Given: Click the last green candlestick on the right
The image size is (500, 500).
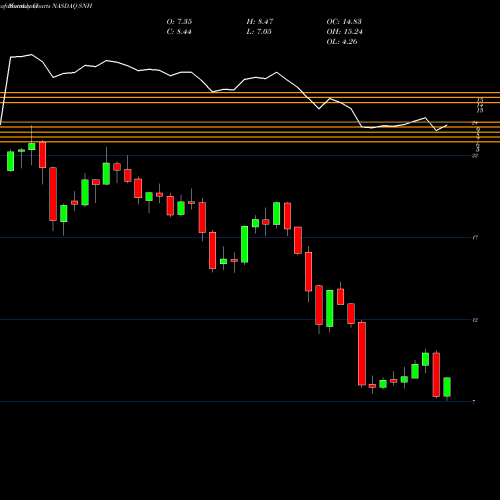Looking at the screenshot, I should pyautogui.click(x=447, y=387).
